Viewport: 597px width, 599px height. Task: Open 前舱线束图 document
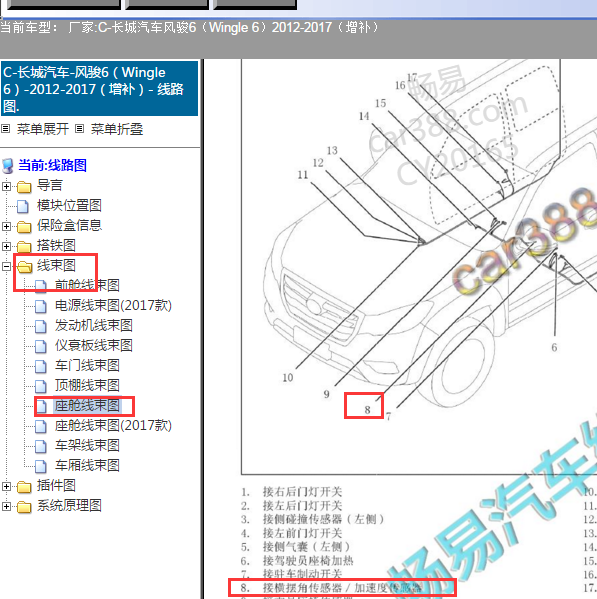(x=87, y=285)
